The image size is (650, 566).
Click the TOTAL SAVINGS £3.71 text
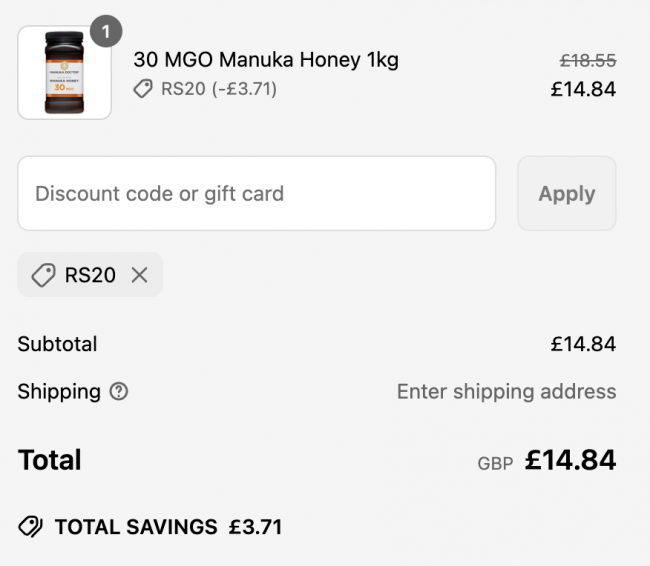[x=168, y=527]
